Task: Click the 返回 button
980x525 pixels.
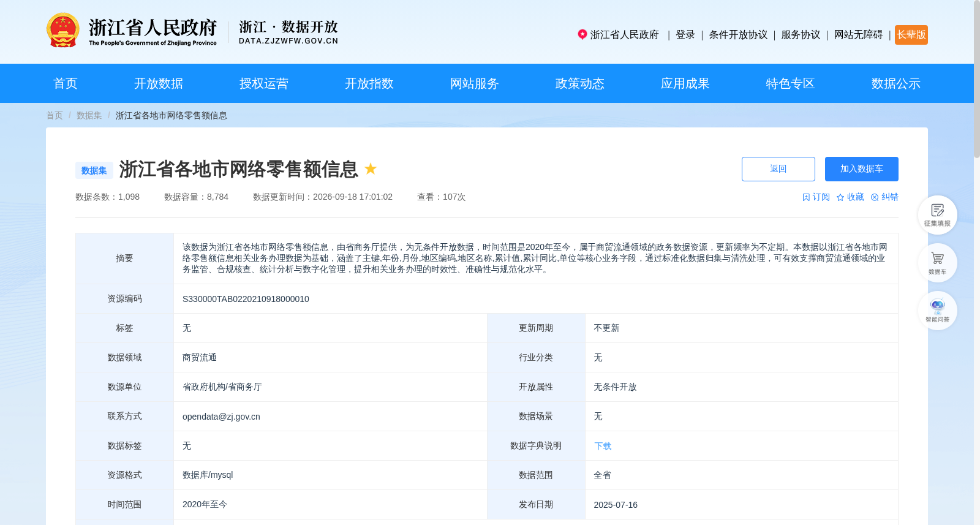Action: pyautogui.click(x=778, y=169)
